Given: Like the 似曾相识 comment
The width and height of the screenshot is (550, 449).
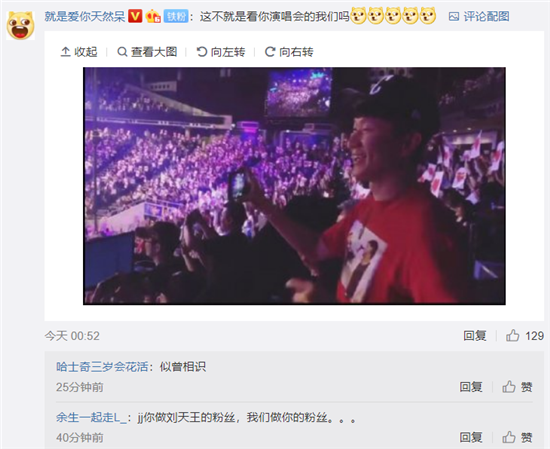Looking at the screenshot, I should (517, 387).
